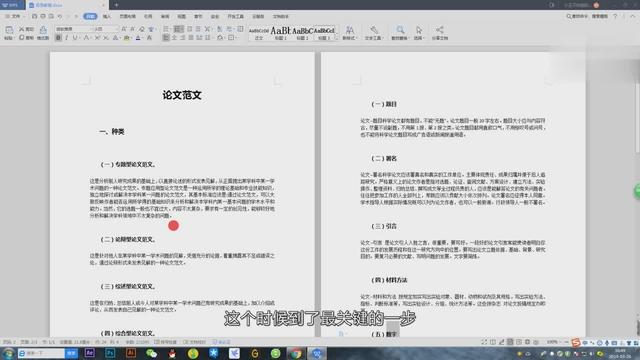Switch to Review (审阅) tab
This screenshot has width=640, height=360.
(x=165, y=16)
